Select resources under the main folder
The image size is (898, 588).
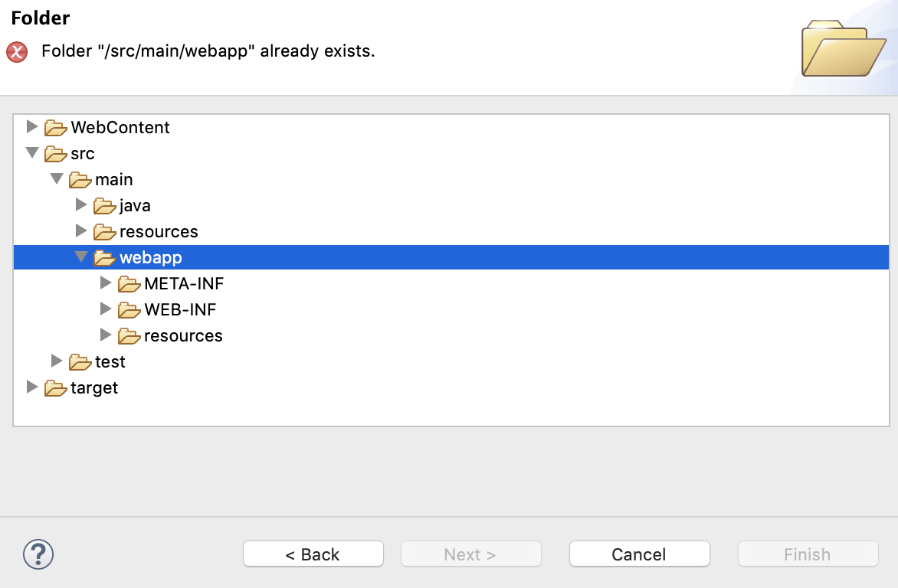[159, 232]
